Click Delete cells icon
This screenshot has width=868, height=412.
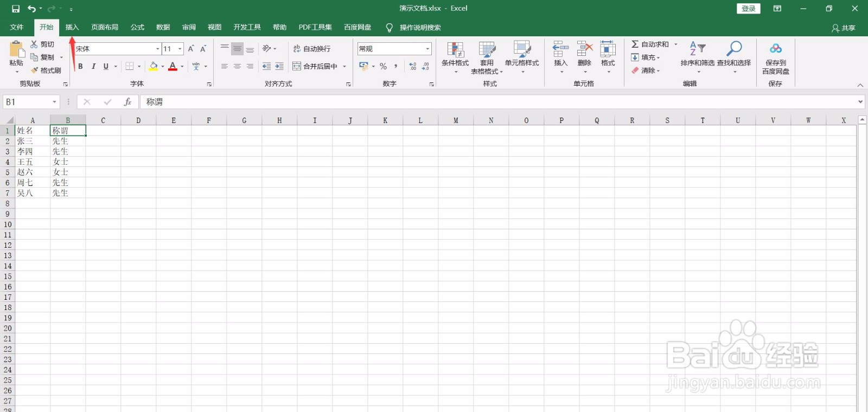(x=584, y=49)
